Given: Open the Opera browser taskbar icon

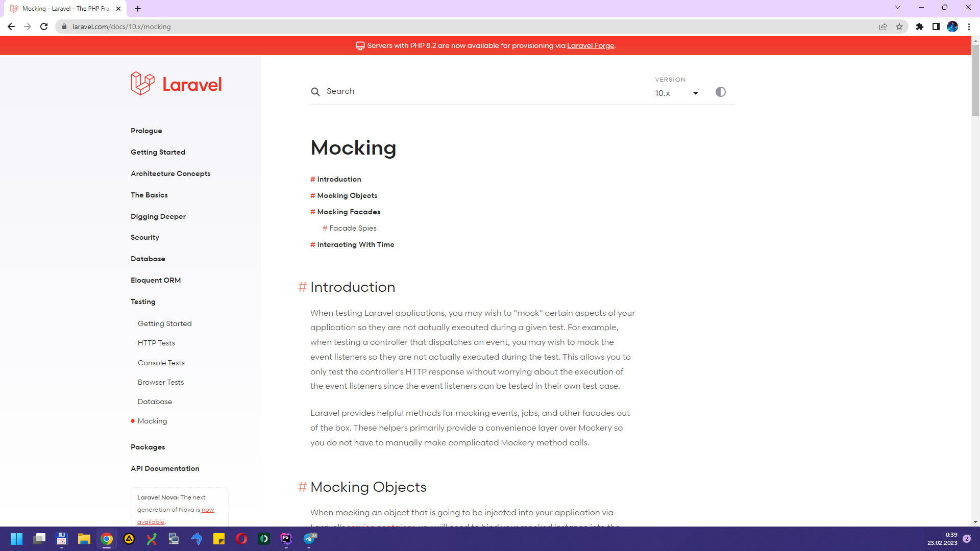Looking at the screenshot, I should click(x=241, y=539).
